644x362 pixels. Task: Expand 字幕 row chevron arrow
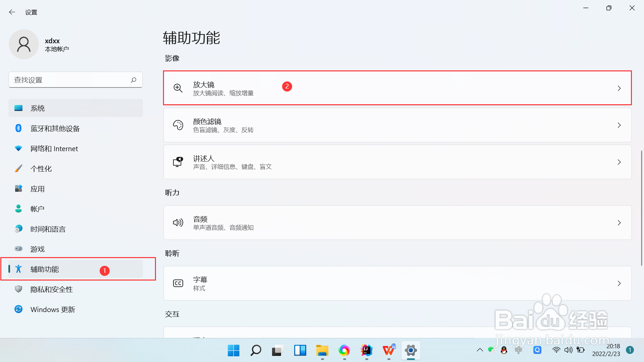[x=619, y=283]
